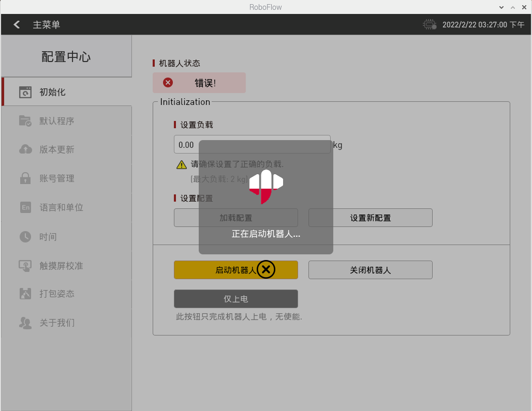This screenshot has height=411, width=532.
Task: Click the date and time display in header
Action: coord(483,24)
